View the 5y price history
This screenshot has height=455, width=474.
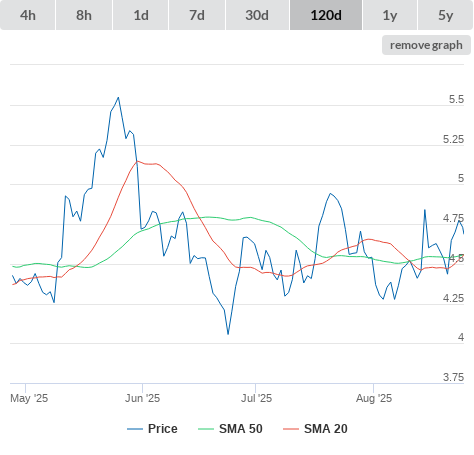click(446, 15)
